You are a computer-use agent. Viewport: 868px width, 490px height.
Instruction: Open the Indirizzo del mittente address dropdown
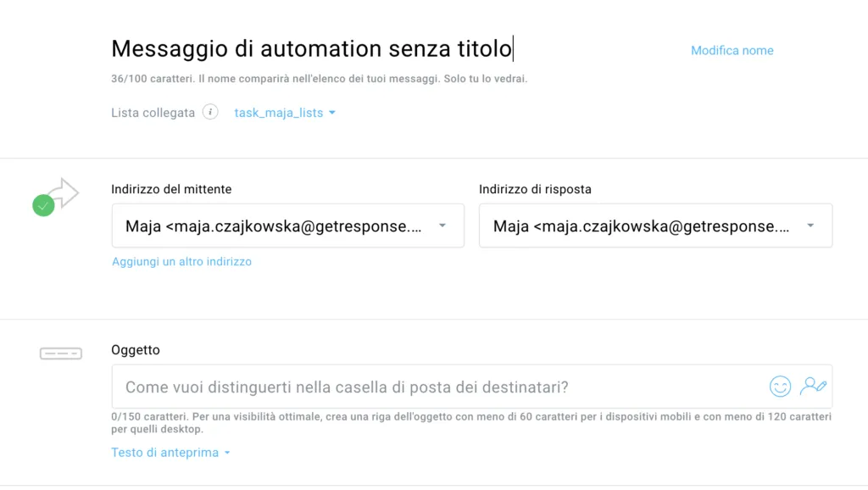coord(288,226)
